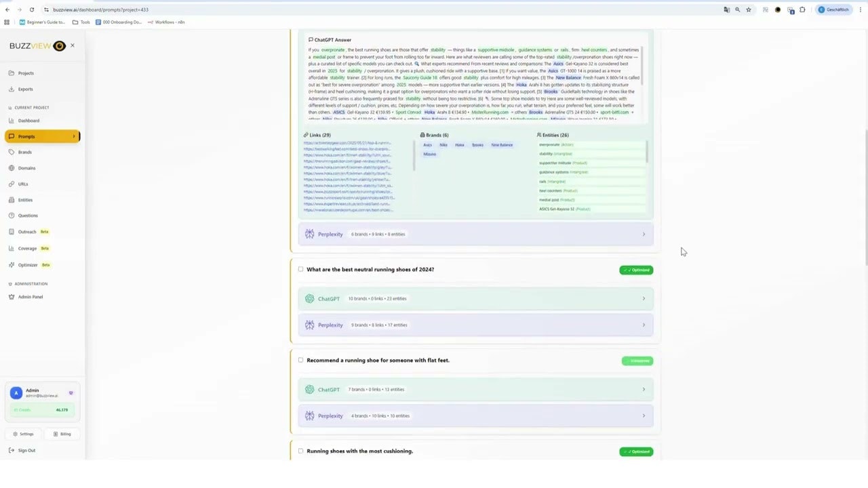Click the Sign Out link
868x488 pixels.
(x=22, y=450)
